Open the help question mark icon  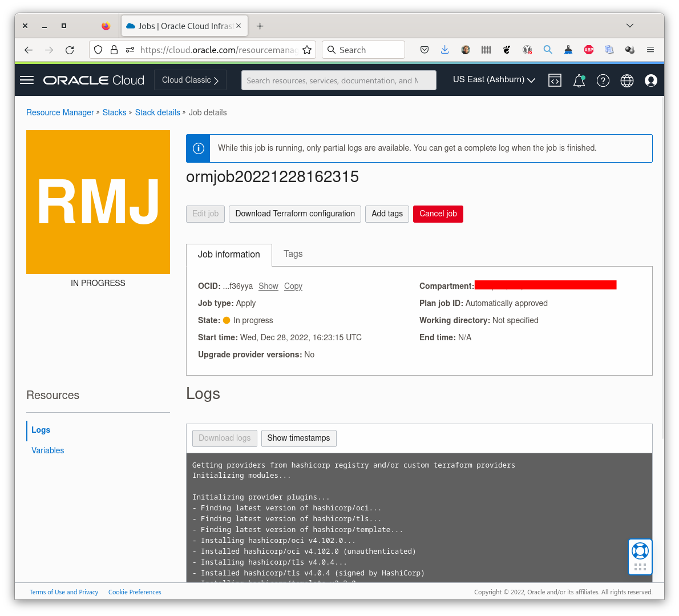coord(603,80)
